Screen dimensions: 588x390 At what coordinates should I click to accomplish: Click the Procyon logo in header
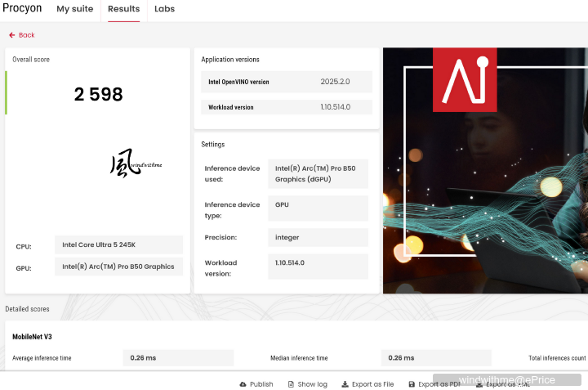click(x=22, y=9)
